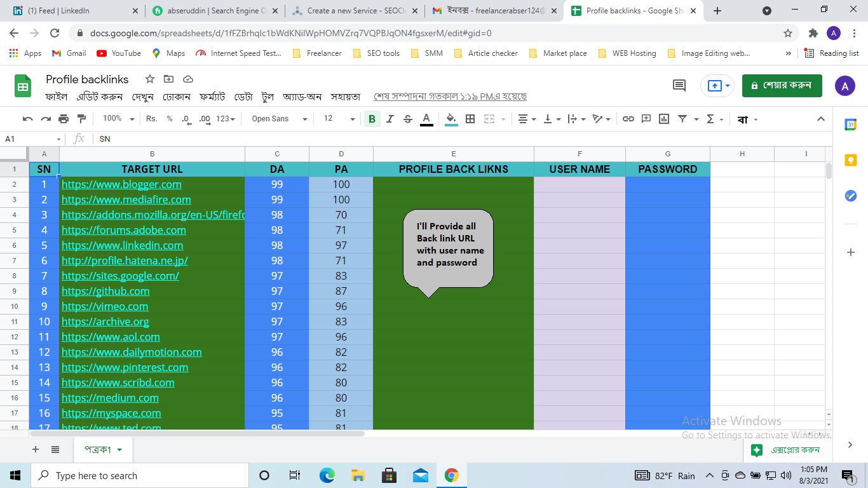Click the green শেয়ার করুন button

[x=782, y=86]
